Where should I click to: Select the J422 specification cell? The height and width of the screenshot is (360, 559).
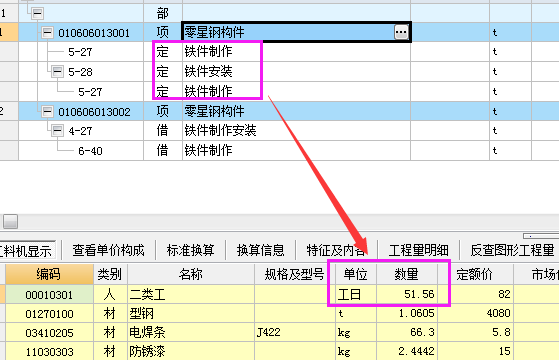coord(294,333)
